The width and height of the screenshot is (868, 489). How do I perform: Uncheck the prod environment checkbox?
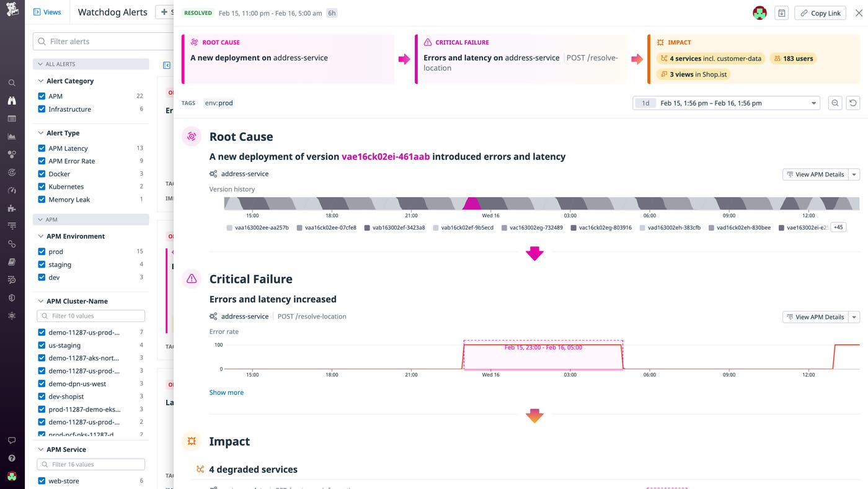(41, 251)
